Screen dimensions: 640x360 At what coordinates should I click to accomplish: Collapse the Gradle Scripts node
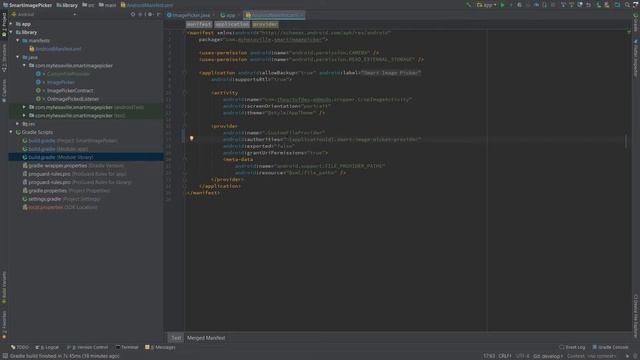coord(11,132)
